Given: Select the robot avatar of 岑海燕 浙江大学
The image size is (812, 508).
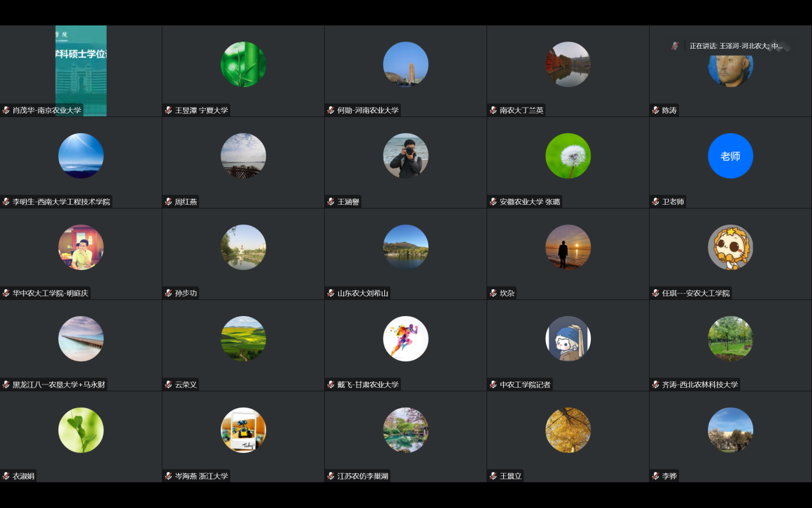Looking at the screenshot, I should click(x=243, y=430).
